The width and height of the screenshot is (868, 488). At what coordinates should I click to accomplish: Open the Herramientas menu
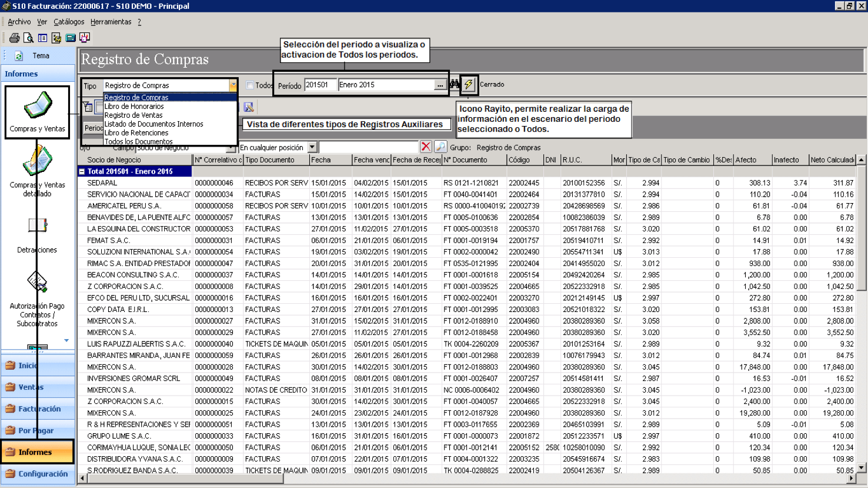click(111, 22)
